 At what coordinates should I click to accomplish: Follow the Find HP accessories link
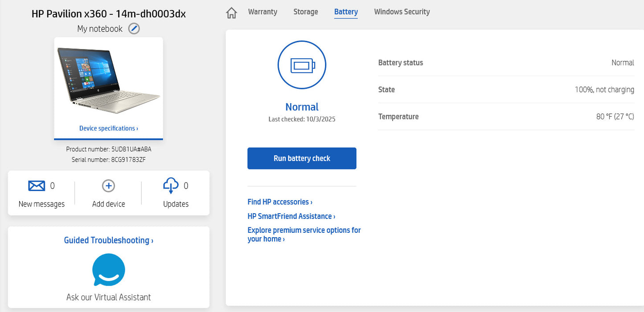(x=279, y=202)
